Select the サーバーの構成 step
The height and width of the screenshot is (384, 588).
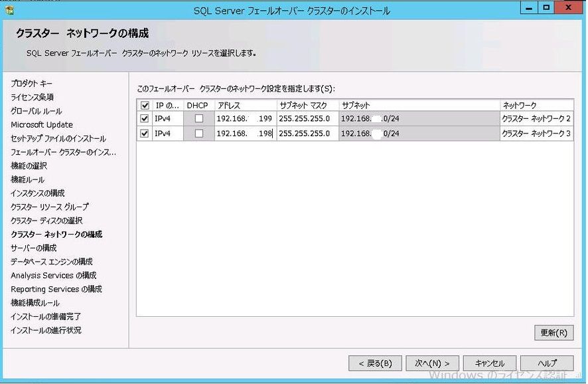[34, 248]
